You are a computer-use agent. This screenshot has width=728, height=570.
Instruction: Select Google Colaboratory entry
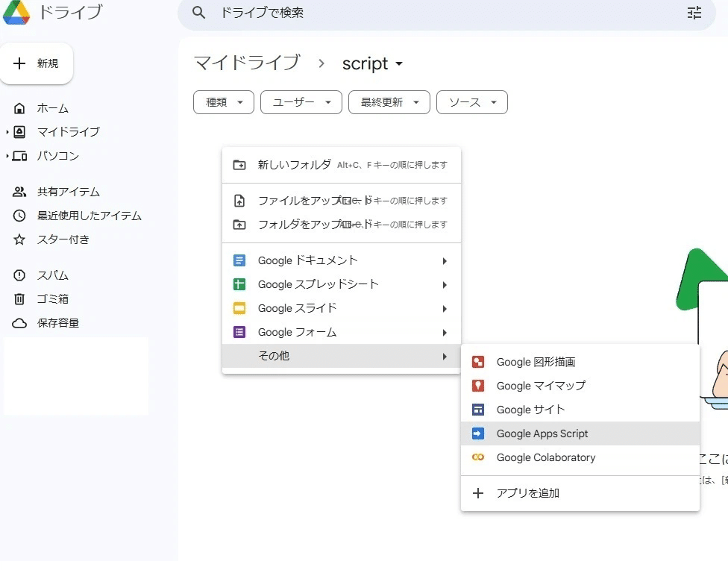(x=580, y=457)
